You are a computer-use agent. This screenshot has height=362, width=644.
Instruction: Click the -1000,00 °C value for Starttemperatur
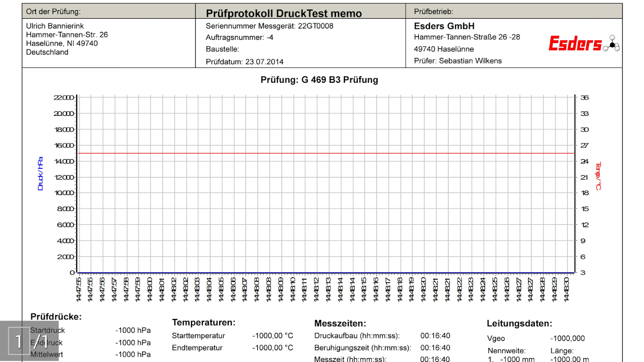[x=273, y=336]
